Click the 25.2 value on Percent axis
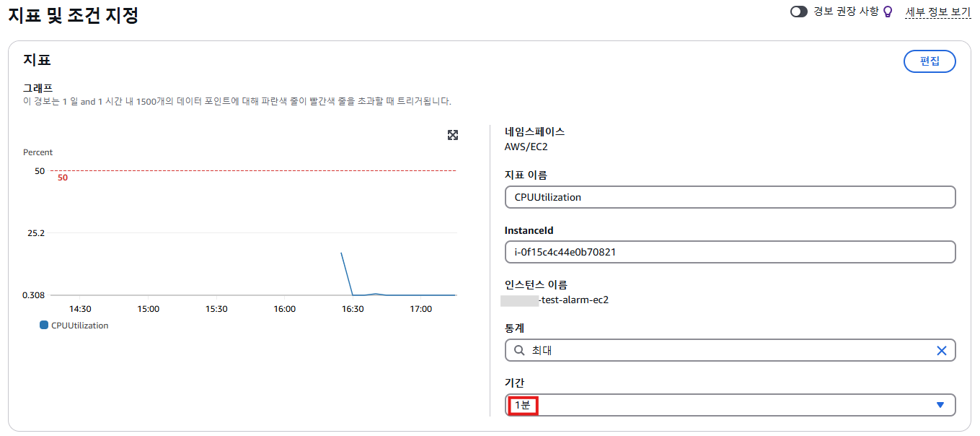The height and width of the screenshot is (436, 980). tap(35, 233)
